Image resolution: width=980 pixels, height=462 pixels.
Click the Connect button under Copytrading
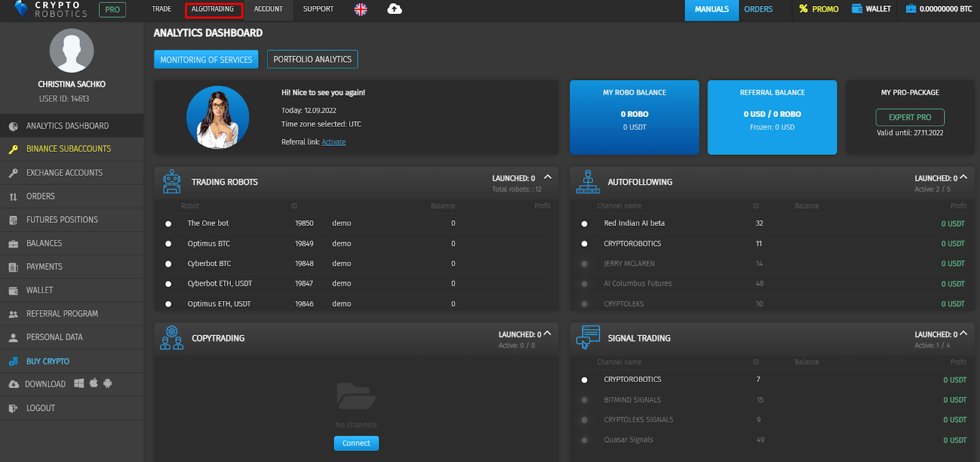[356, 443]
